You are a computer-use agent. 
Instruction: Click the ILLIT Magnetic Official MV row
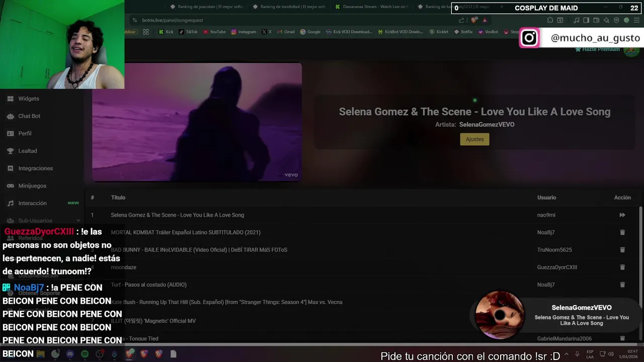tap(362, 321)
